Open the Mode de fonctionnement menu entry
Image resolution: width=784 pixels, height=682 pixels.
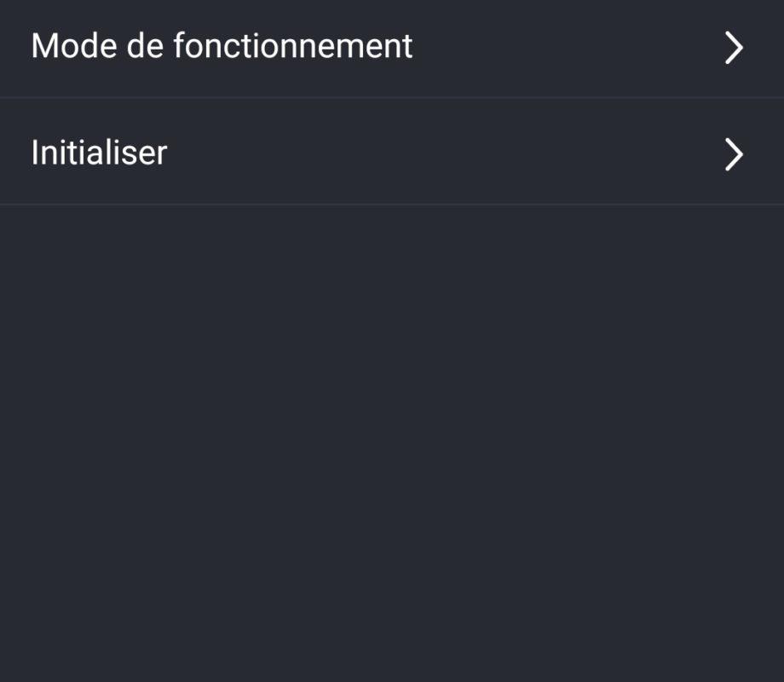click(x=392, y=48)
